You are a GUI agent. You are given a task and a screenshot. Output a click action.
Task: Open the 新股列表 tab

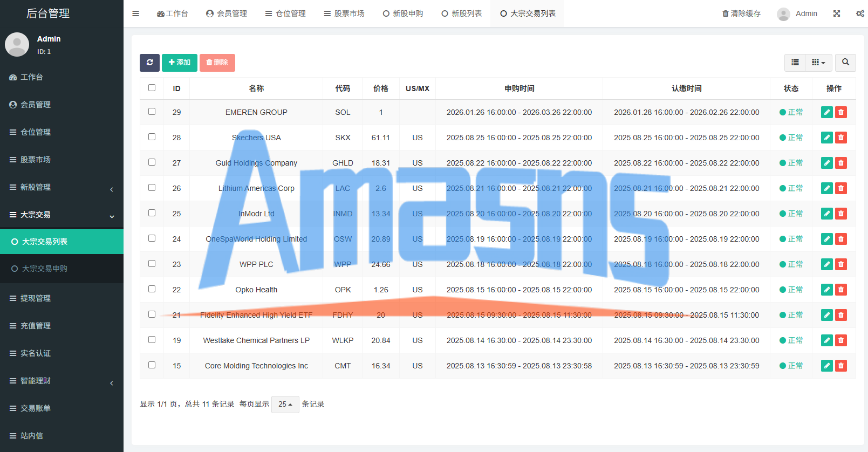(x=462, y=13)
